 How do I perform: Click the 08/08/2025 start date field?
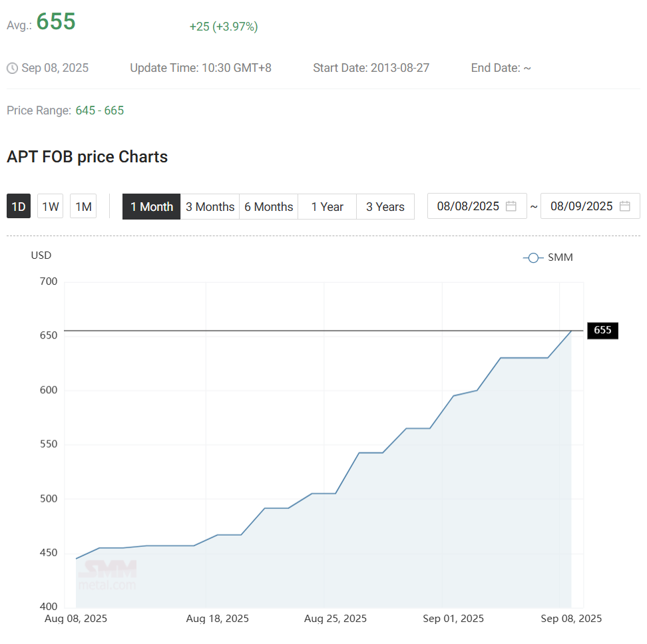point(468,206)
